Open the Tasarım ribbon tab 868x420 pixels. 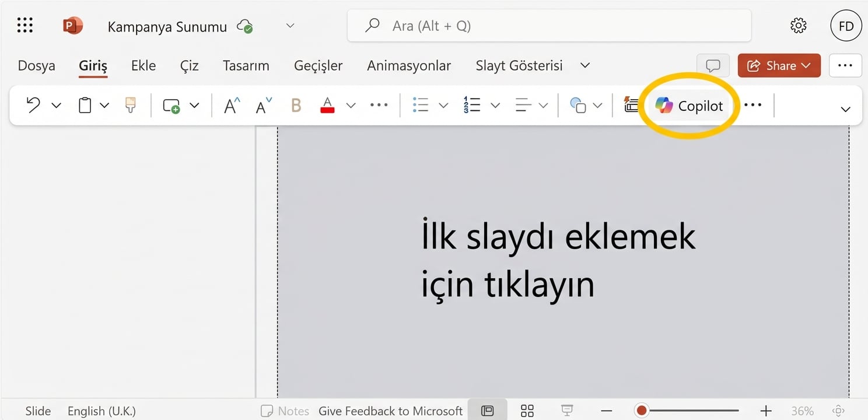(x=246, y=65)
